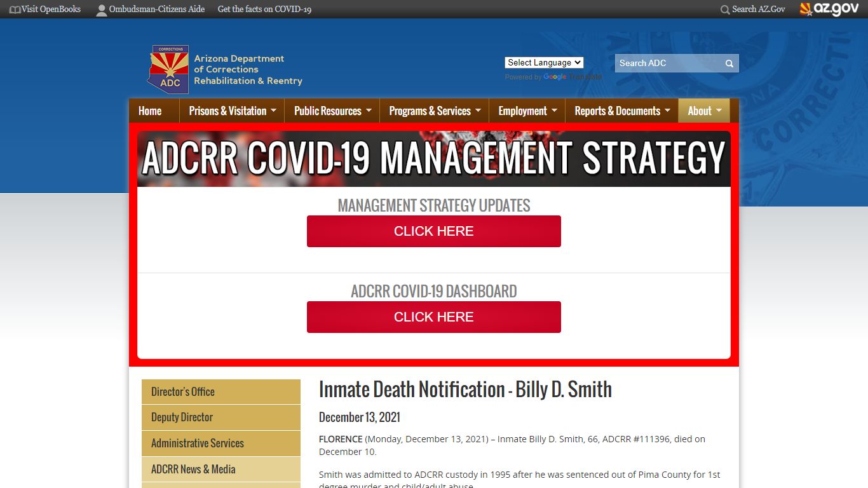Expand the Employment menu arrow
Viewport: 868px width, 488px height.
pos(554,111)
